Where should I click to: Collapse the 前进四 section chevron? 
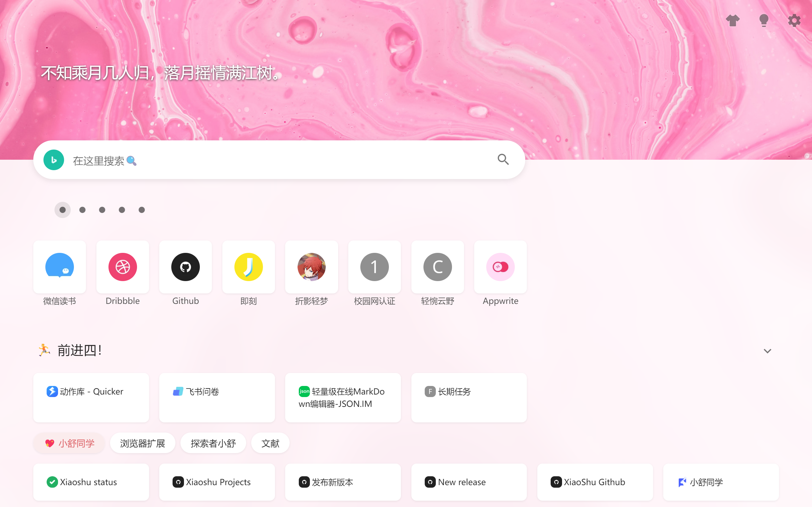tap(767, 351)
